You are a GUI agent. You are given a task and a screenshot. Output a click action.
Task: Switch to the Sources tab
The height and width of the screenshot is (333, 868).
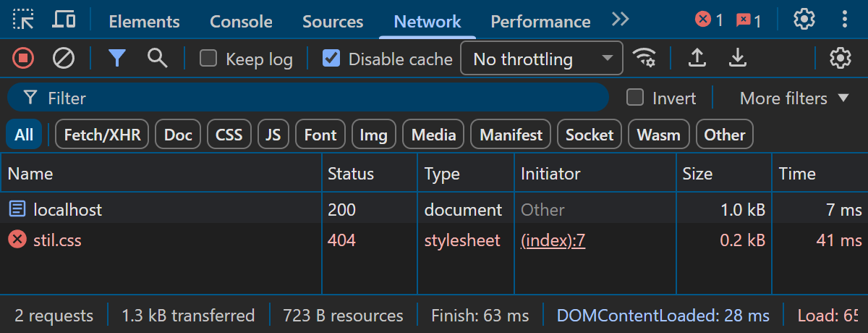[x=333, y=21]
